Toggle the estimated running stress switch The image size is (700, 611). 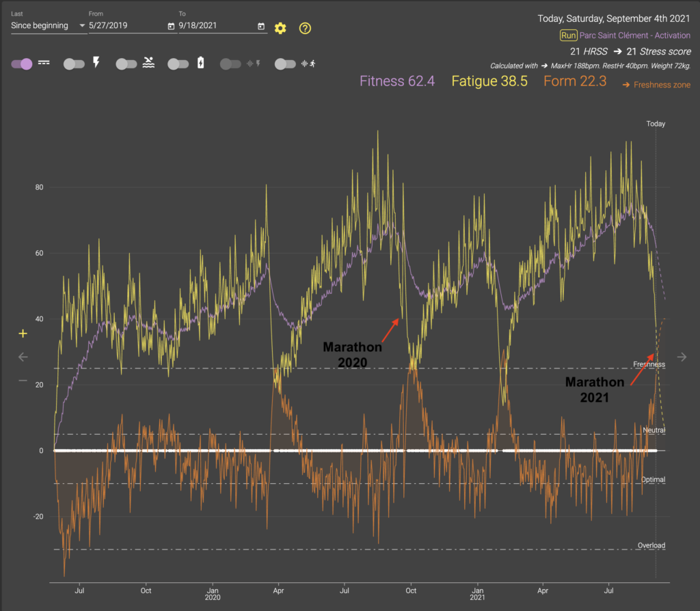coord(285,64)
